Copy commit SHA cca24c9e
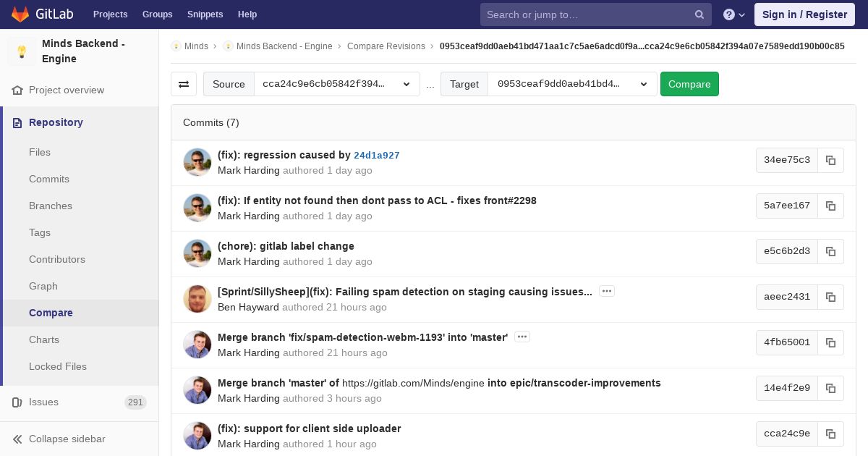Image resolution: width=868 pixels, height=456 pixels. (830, 434)
